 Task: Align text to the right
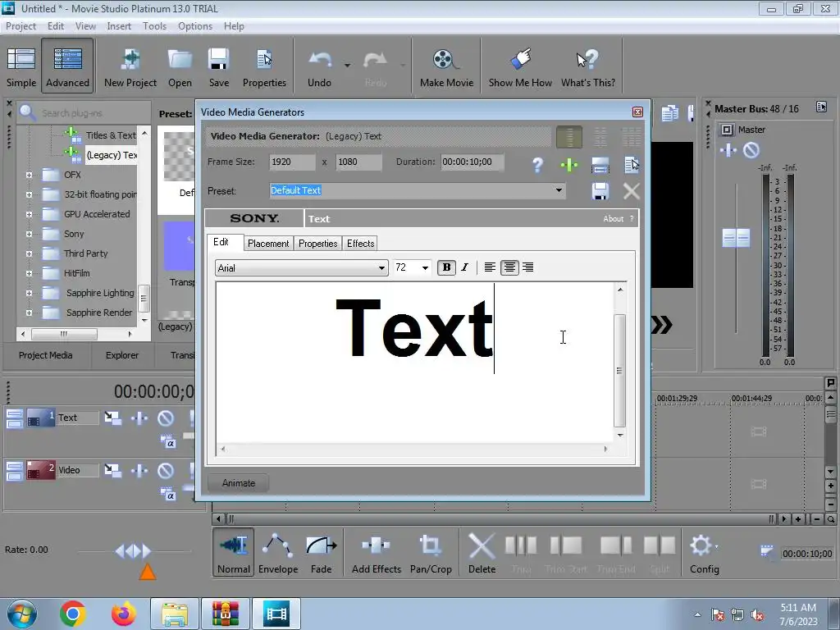pyautogui.click(x=528, y=267)
